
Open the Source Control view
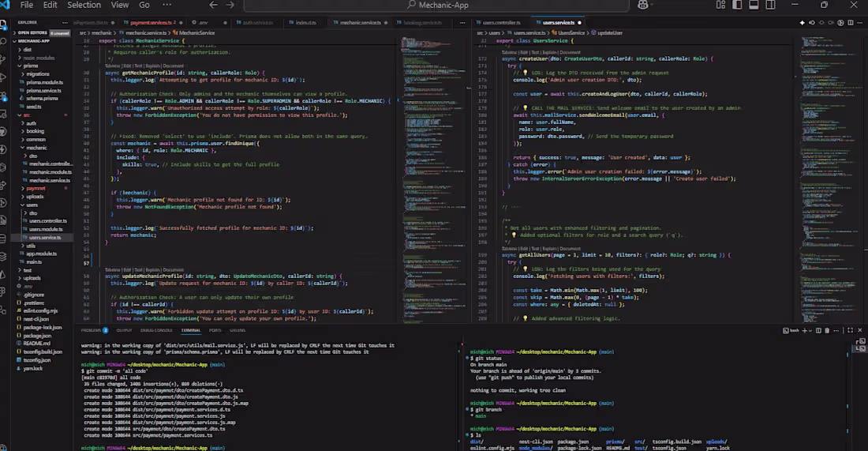(x=4, y=59)
